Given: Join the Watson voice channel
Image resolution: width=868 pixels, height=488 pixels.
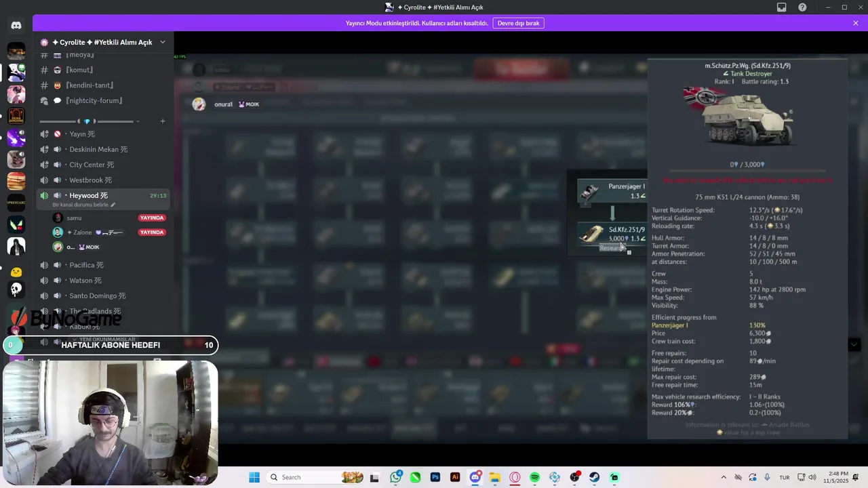Looking at the screenshot, I should [103, 281].
